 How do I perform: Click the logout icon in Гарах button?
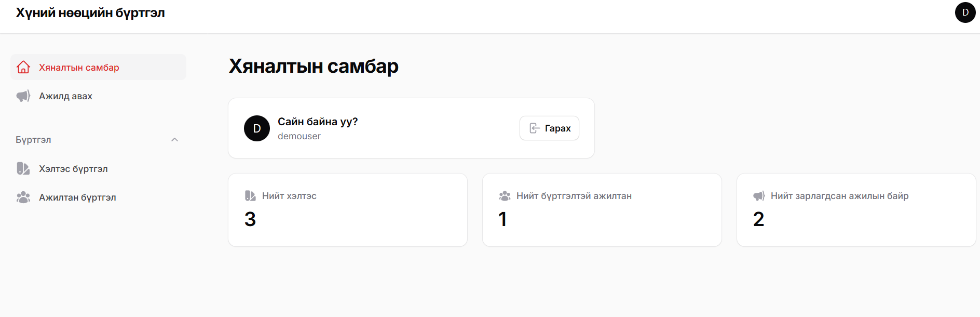534,128
